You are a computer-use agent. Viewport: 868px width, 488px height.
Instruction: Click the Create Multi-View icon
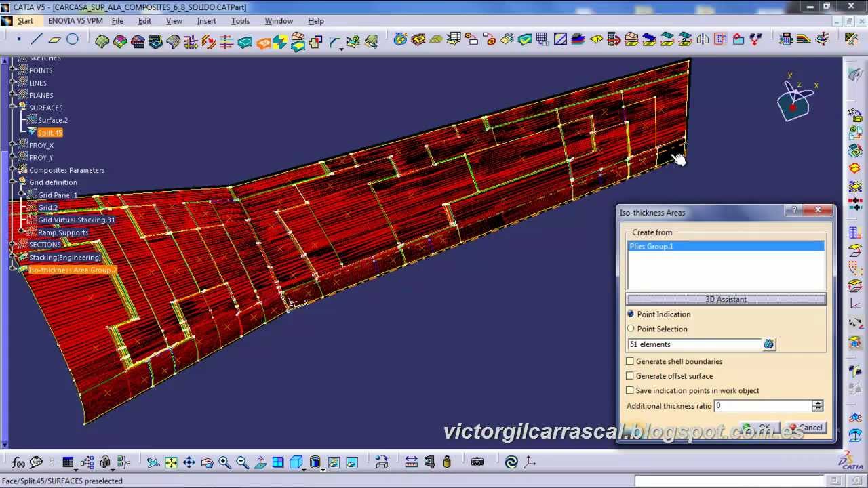(278, 462)
